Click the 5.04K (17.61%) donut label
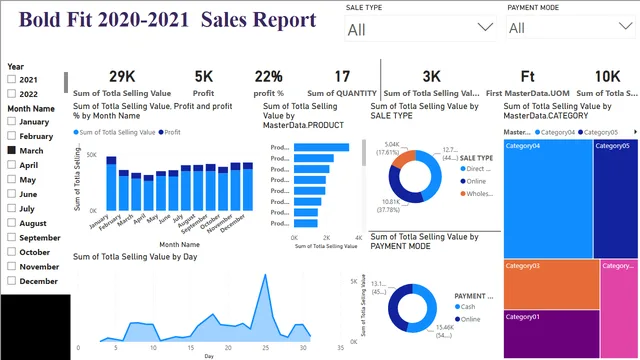This screenshot has height=360, width=640. tap(388, 149)
